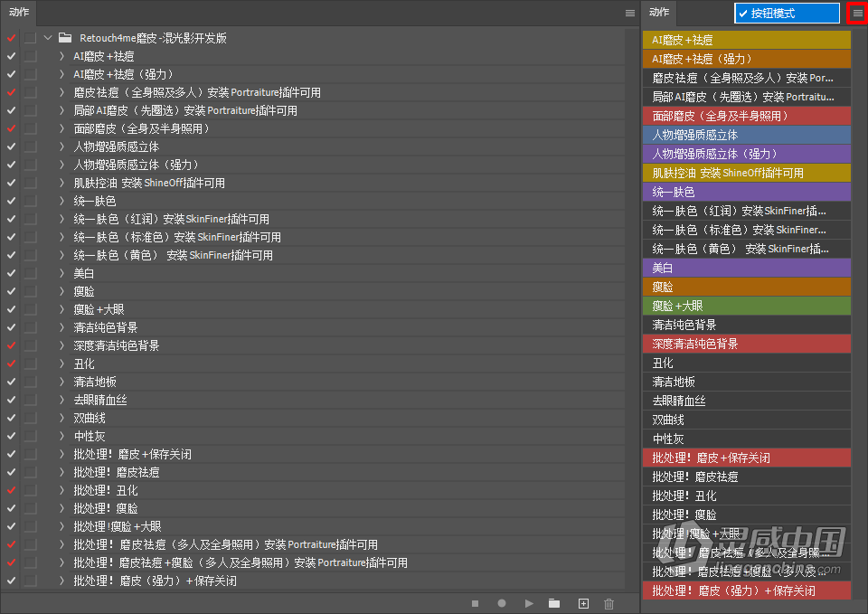Run the red 批处理!磨皮+保存关闭 button
Screen dimensions: 868x614
pos(747,458)
